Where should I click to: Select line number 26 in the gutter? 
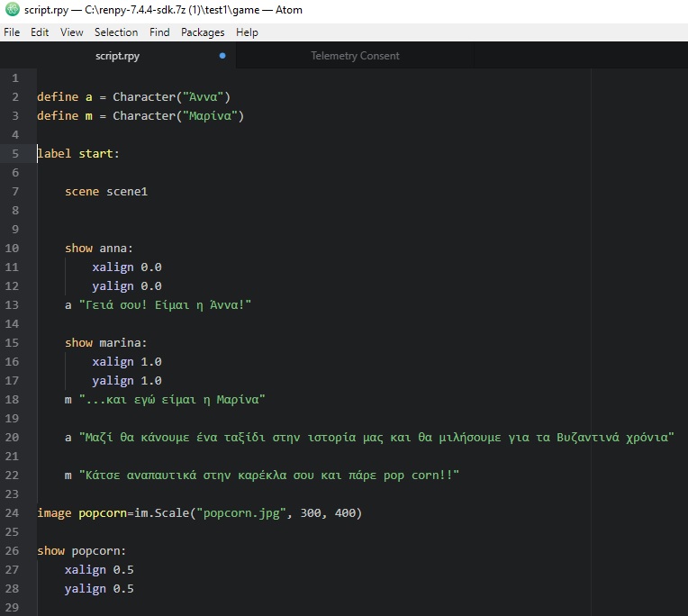[x=13, y=551]
